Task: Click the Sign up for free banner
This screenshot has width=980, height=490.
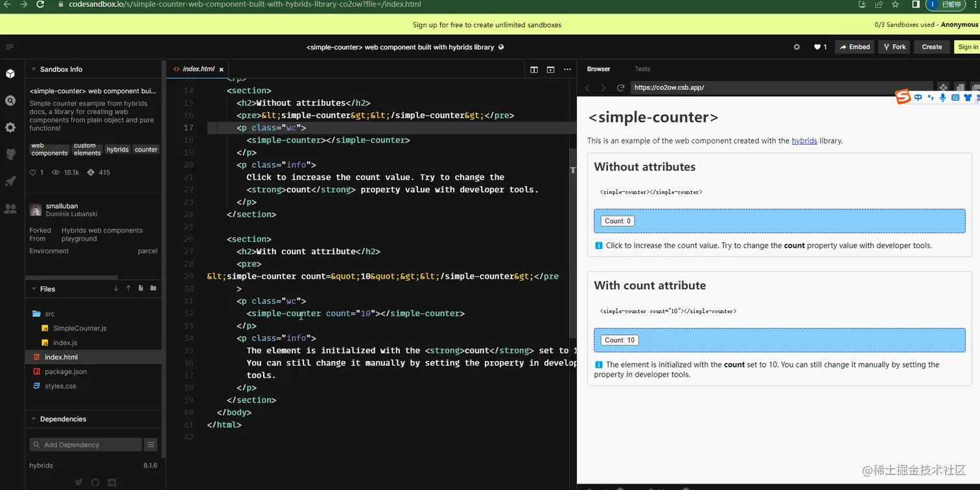Action: point(487,25)
